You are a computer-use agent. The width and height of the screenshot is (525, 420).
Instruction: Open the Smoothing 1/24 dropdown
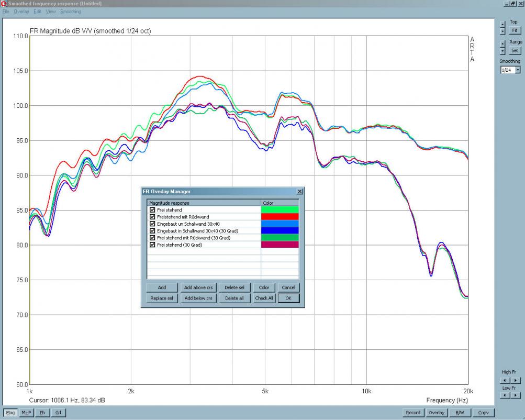[518, 70]
